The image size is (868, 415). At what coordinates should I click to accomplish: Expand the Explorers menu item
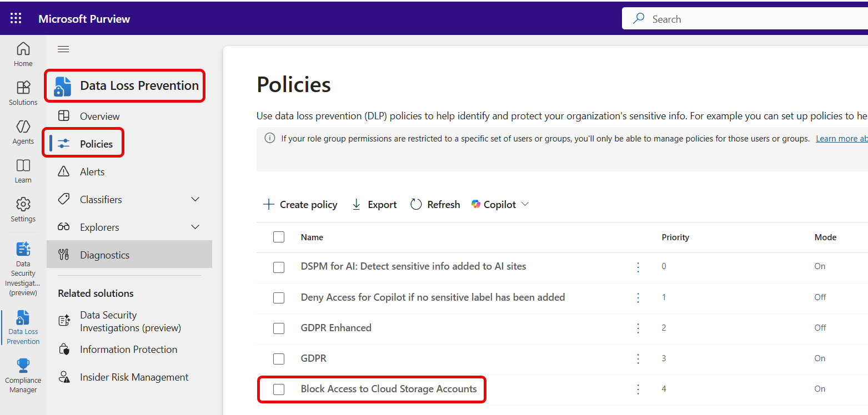point(195,226)
